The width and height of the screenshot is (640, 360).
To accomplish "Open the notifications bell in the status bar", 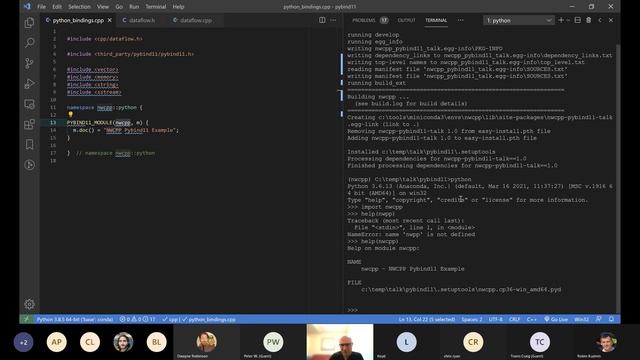I will pyautogui.click(x=611, y=319).
